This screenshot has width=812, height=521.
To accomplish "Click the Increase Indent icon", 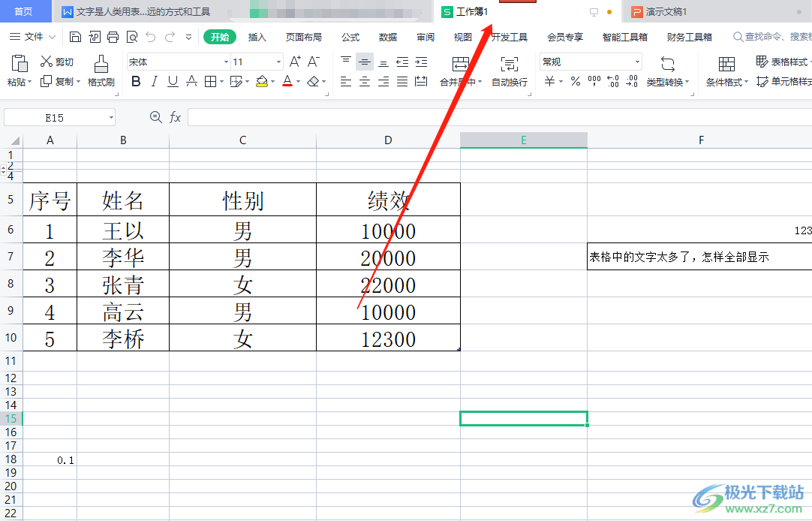I will coord(422,62).
